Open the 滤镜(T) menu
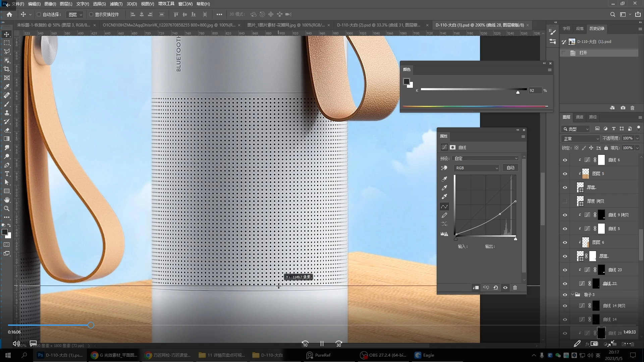 [116, 4]
